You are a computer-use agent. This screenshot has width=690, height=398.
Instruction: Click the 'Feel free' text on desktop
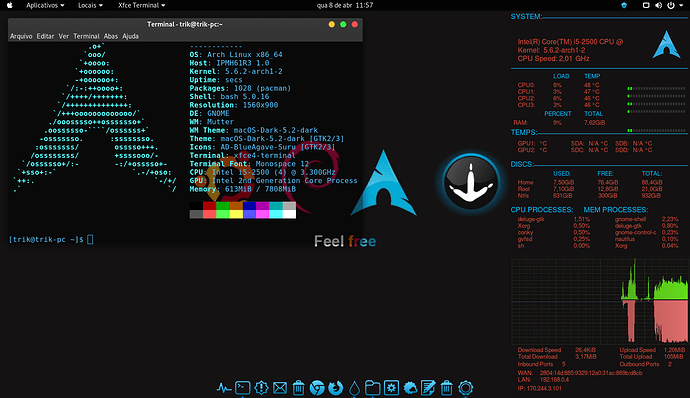345,241
